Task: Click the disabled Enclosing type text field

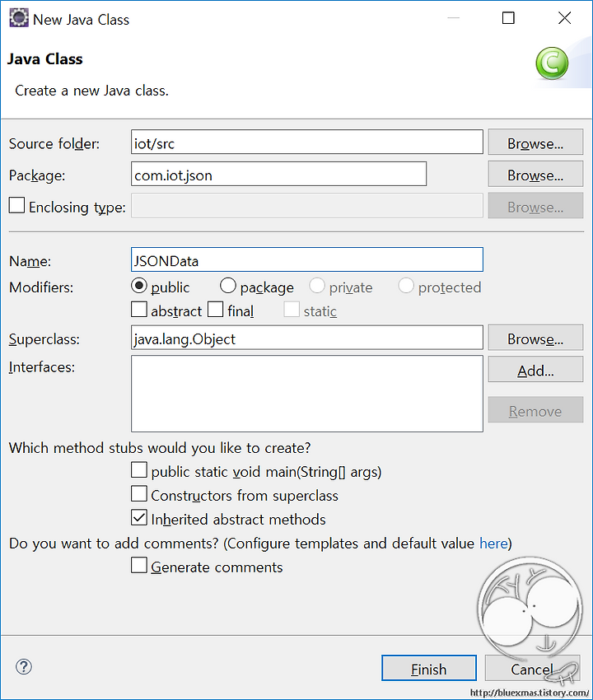Action: click(306, 206)
